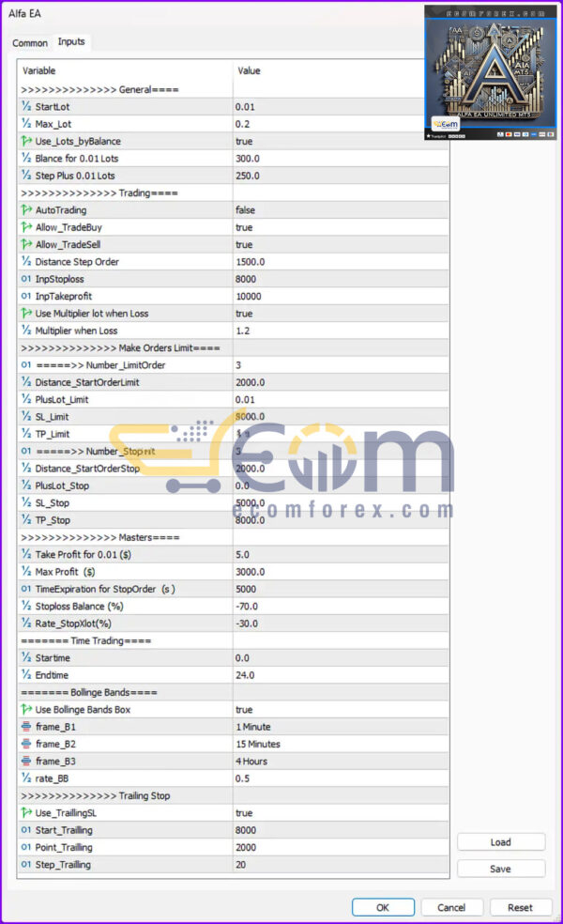Image resolution: width=563 pixels, height=924 pixels.
Task: Click the Max_Lot value field 0.2
Action: 340,125
